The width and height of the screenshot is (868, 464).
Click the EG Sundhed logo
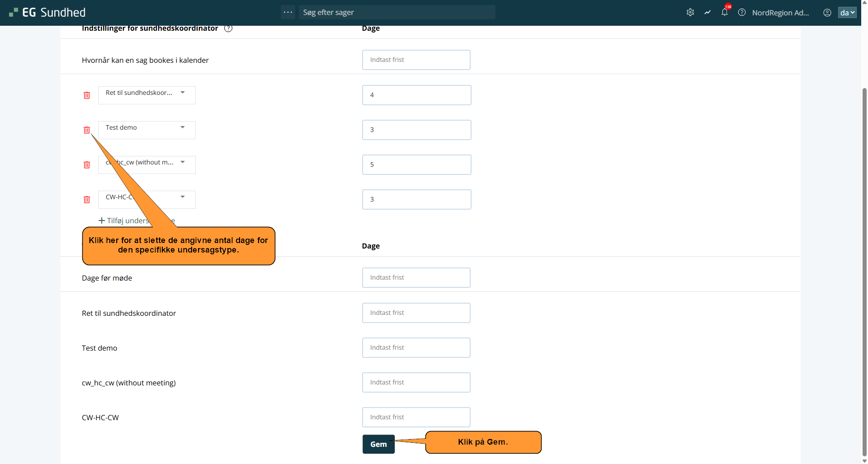tap(47, 13)
